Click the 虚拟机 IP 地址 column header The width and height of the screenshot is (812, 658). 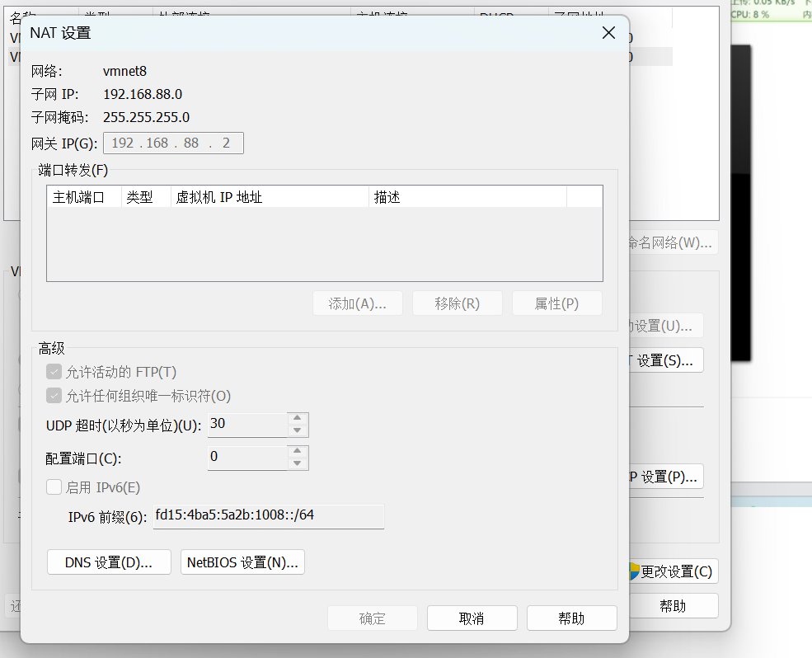pos(270,197)
